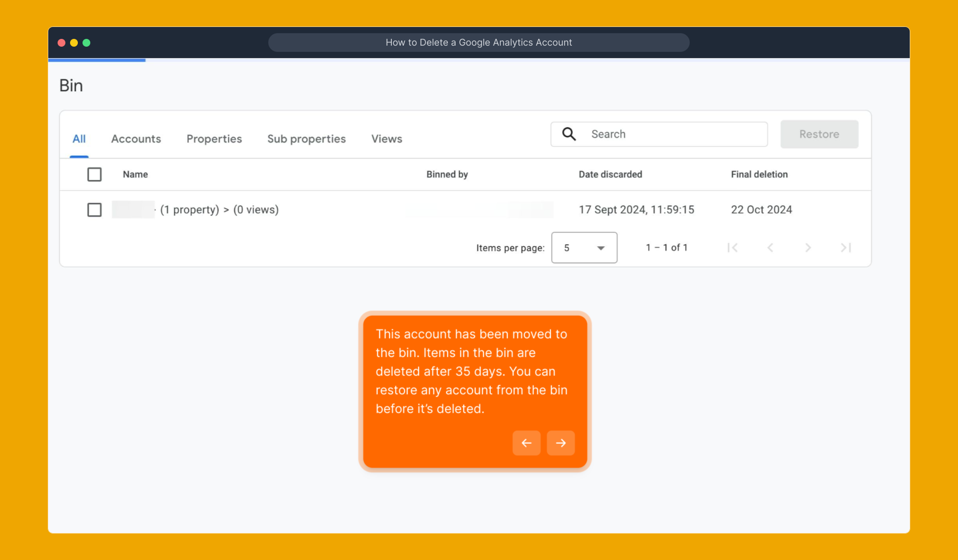Viewport: 958px width, 560px height.
Task: Show the Views tab
Action: [x=387, y=139]
